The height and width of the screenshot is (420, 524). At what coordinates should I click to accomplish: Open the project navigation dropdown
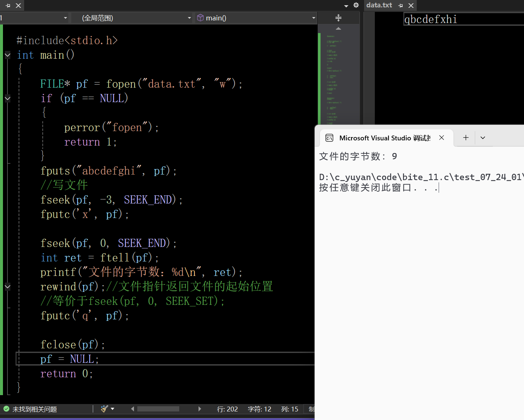click(x=65, y=18)
